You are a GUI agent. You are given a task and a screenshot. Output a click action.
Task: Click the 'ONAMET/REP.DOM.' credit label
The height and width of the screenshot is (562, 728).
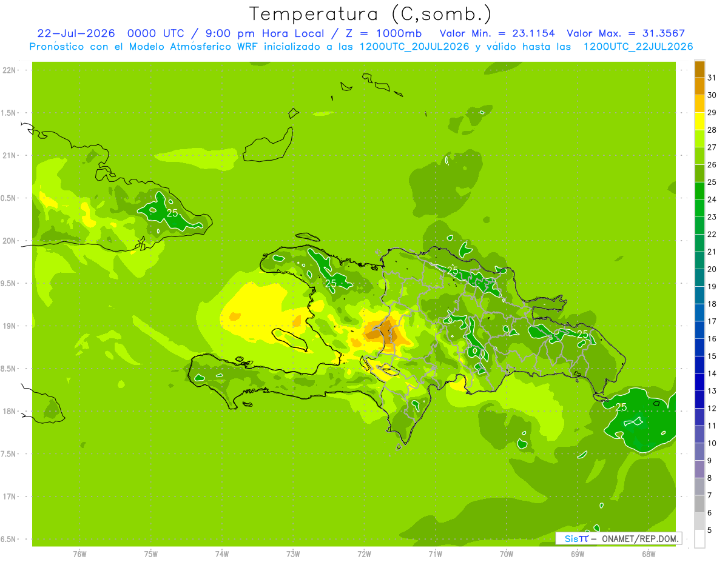point(640,538)
